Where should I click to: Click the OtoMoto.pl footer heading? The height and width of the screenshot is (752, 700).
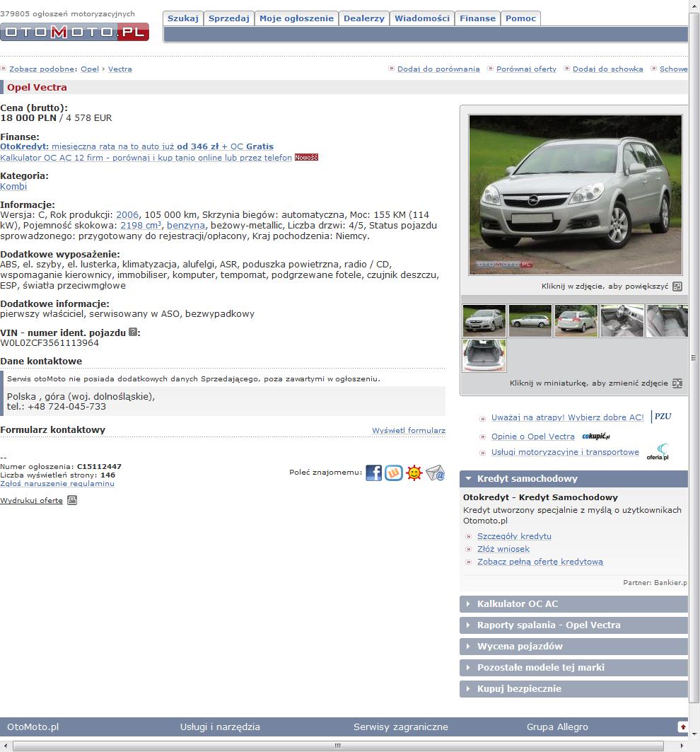33,727
